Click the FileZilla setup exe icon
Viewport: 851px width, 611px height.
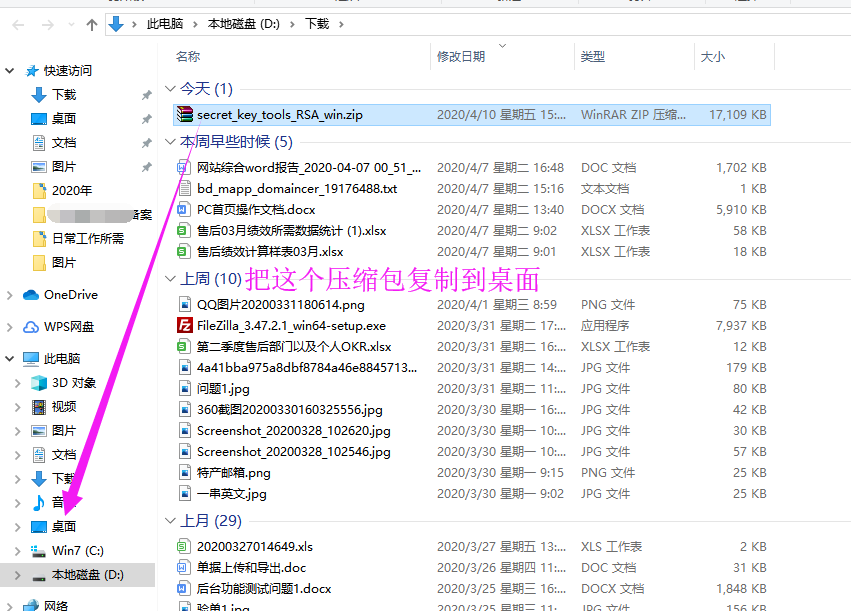pyautogui.click(x=184, y=326)
